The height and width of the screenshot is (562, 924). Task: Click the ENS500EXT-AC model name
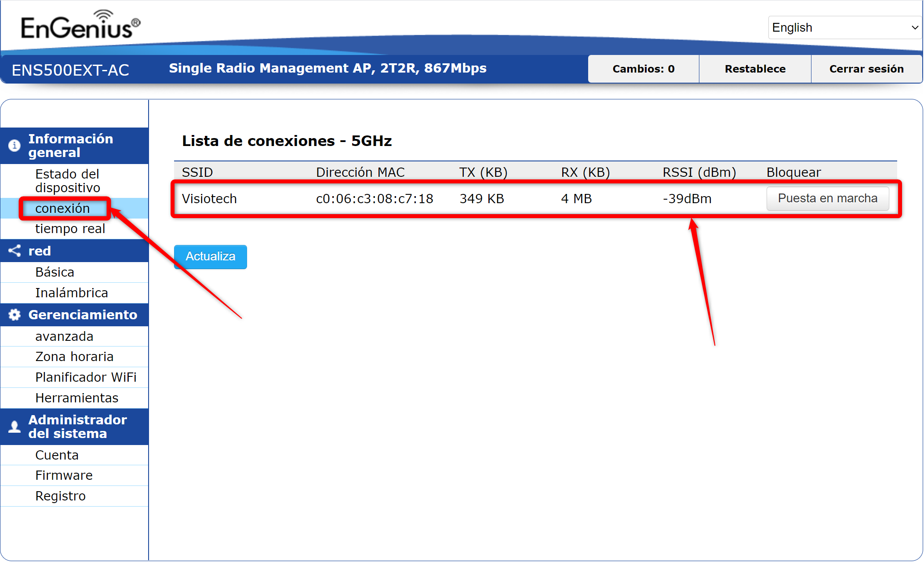70,70
